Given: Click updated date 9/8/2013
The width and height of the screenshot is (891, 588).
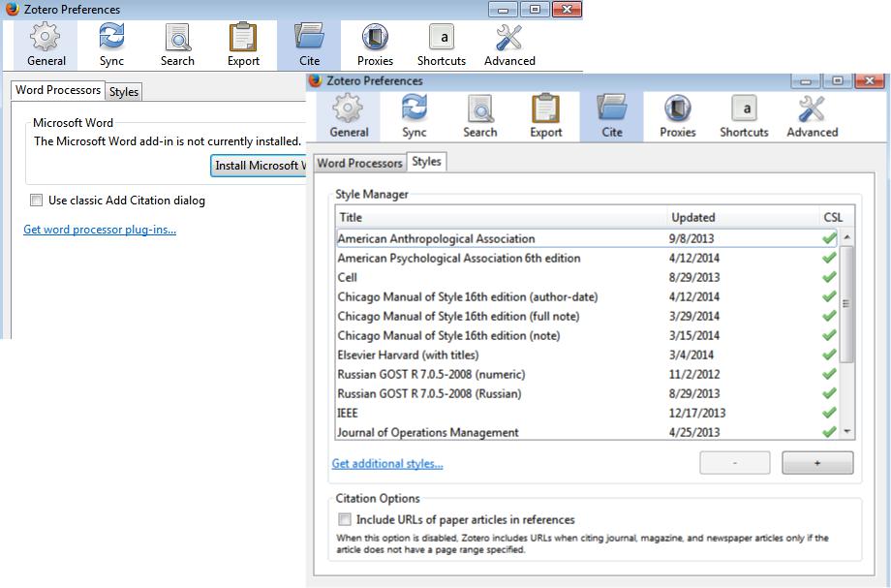Looking at the screenshot, I should pyautogui.click(x=691, y=238).
